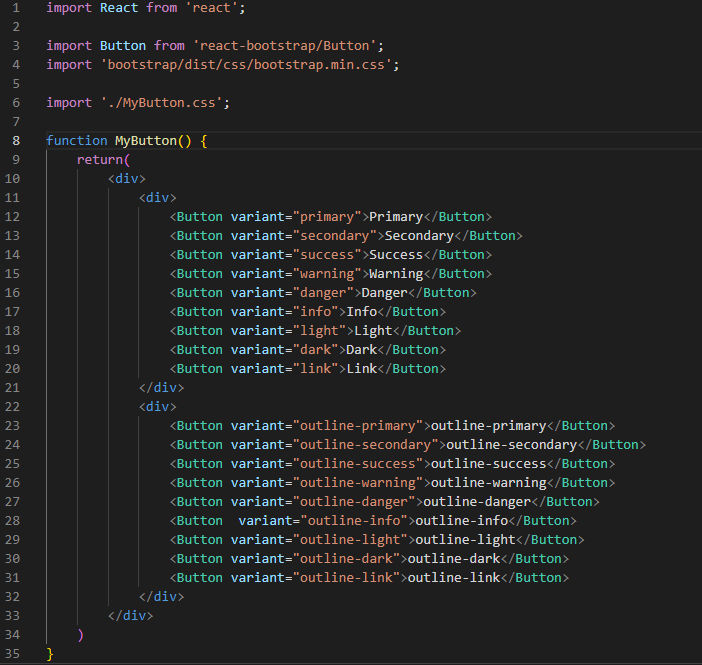The height and width of the screenshot is (665, 702).
Task: Click line number 12 in the gutter
Action: [x=12, y=217]
